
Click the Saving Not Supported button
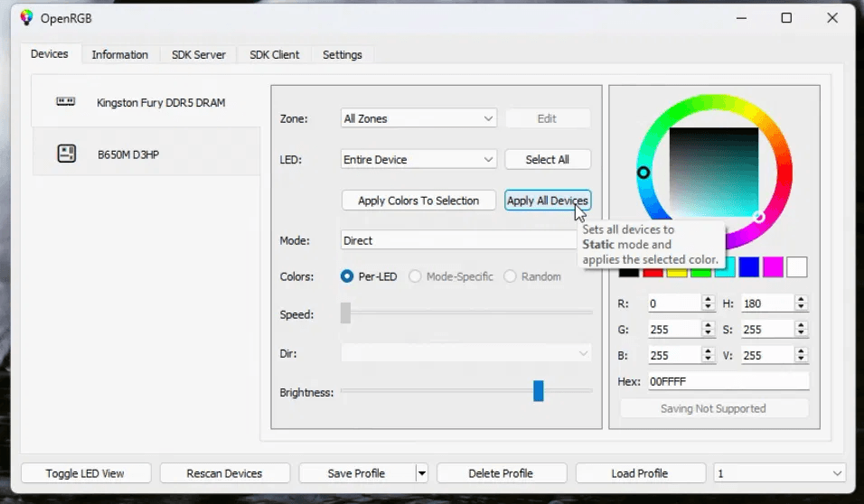(714, 408)
